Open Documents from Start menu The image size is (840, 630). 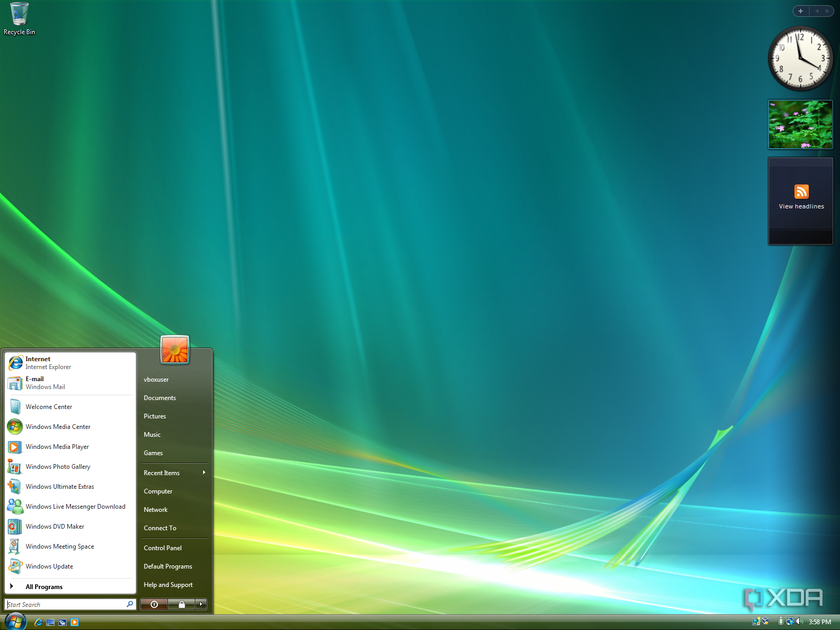(x=175, y=398)
